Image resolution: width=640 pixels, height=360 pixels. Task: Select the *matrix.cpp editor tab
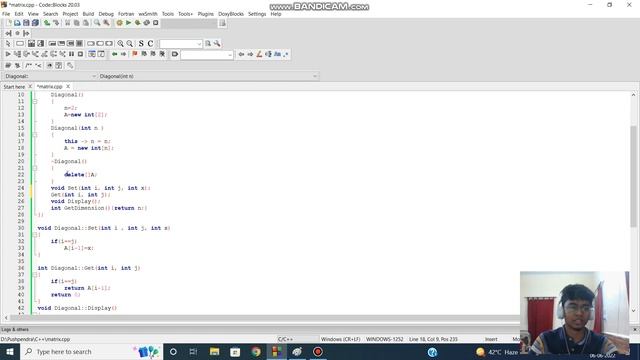49,87
